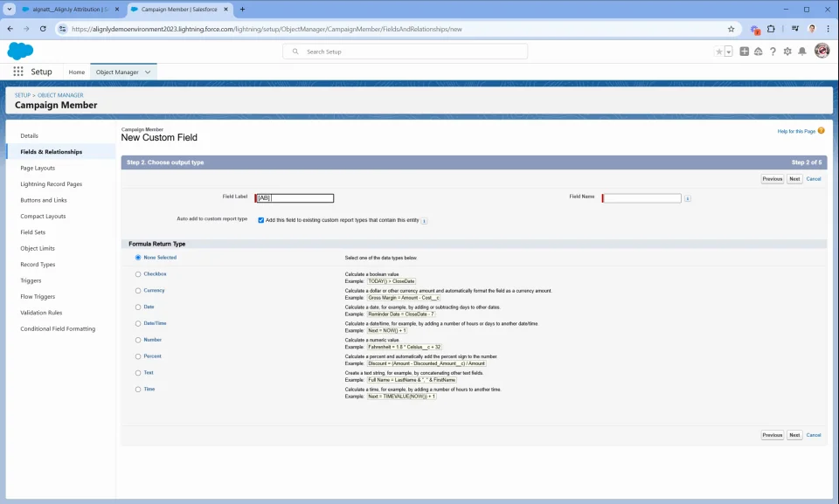This screenshot has width=839, height=504.
Task: Select the Currency return type
Action: point(138,291)
